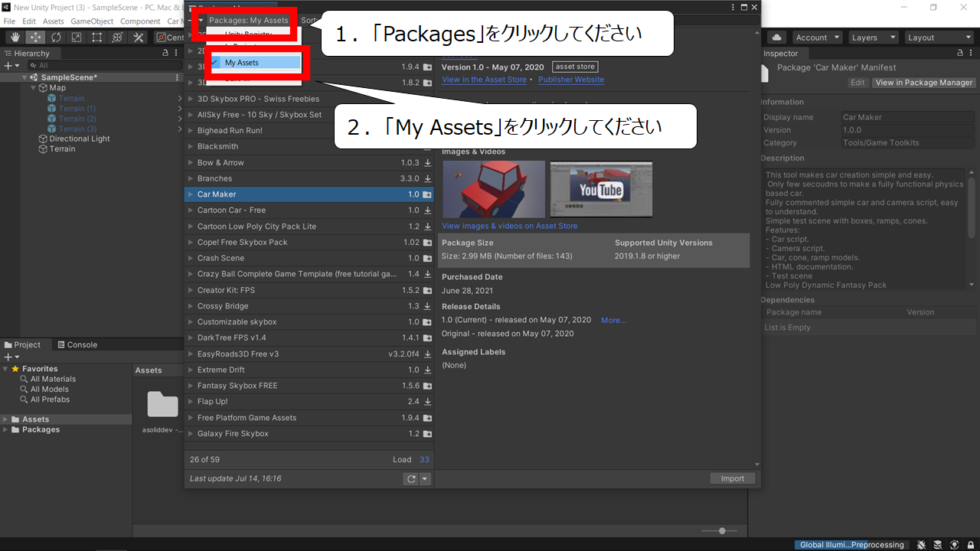Click import icon on Car Maker row
The width and height of the screenshot is (980, 551).
427,195
